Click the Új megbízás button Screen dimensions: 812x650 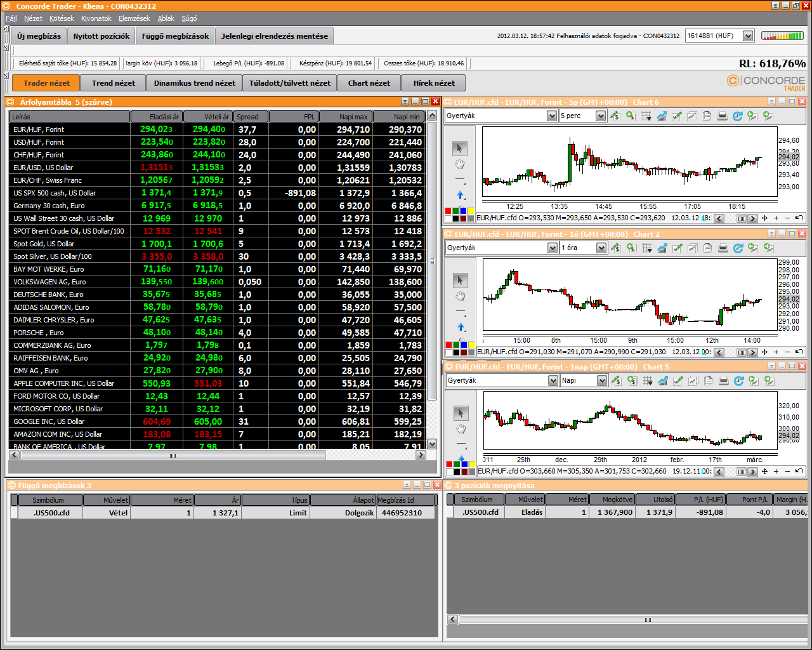[39, 36]
